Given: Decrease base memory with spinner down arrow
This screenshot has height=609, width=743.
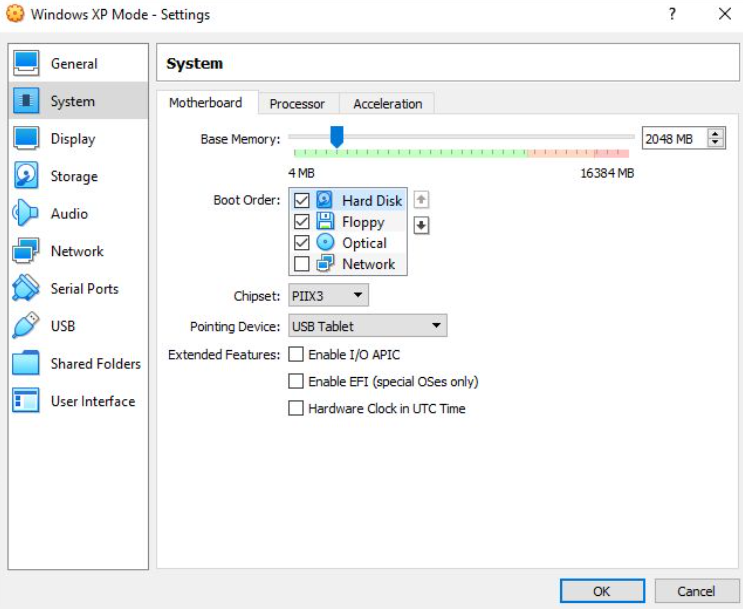Looking at the screenshot, I should 716,143.
